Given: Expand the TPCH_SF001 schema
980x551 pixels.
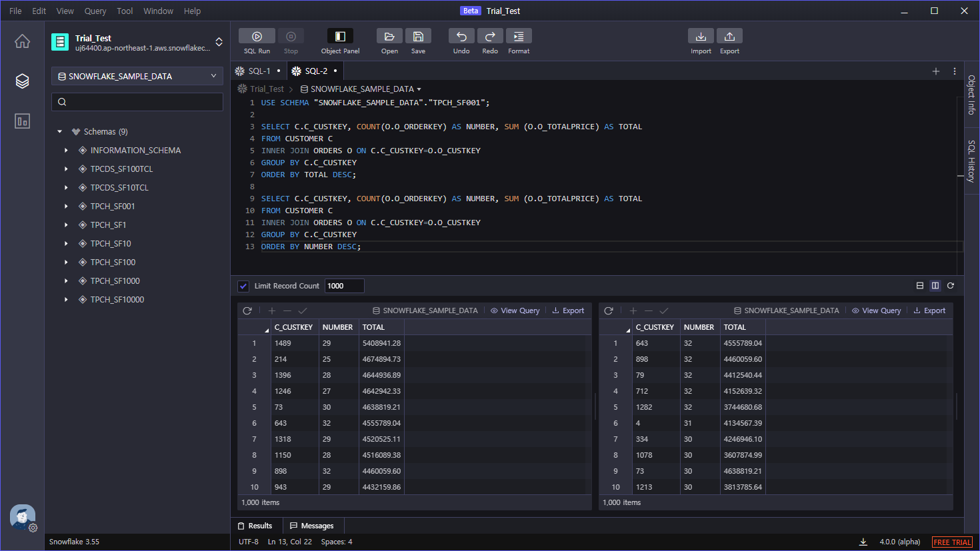Looking at the screenshot, I should point(65,206).
